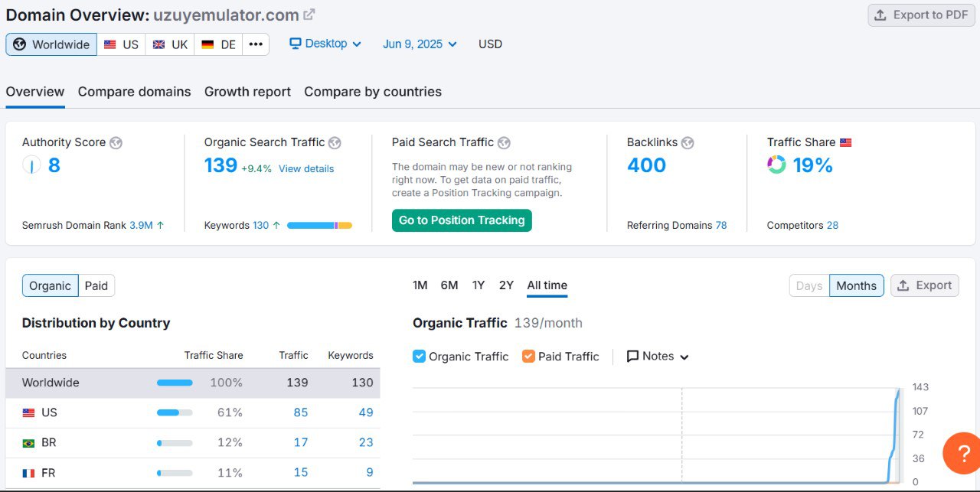Switch to the Paid toggle
The image size is (980, 492).
coord(96,286)
